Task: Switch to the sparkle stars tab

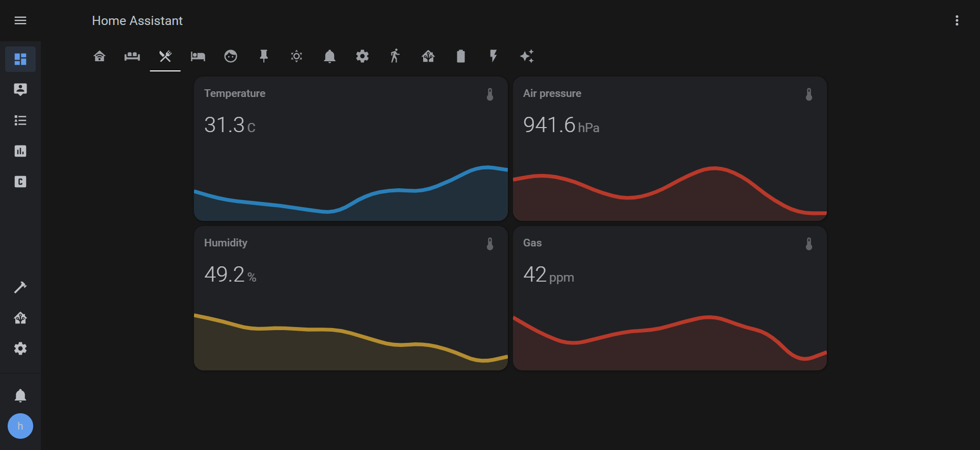Action: tap(527, 56)
